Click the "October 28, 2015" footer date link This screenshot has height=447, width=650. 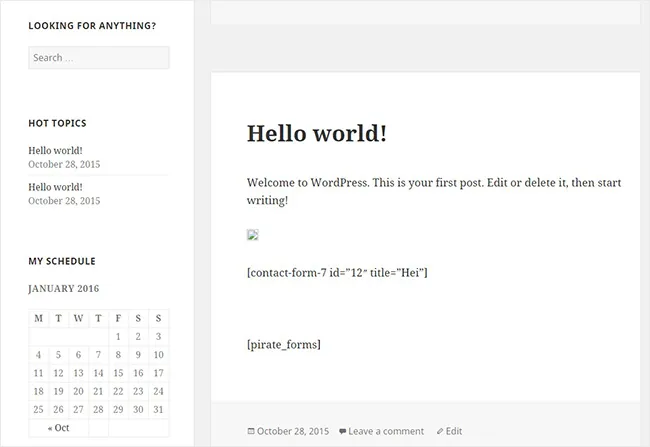292,432
